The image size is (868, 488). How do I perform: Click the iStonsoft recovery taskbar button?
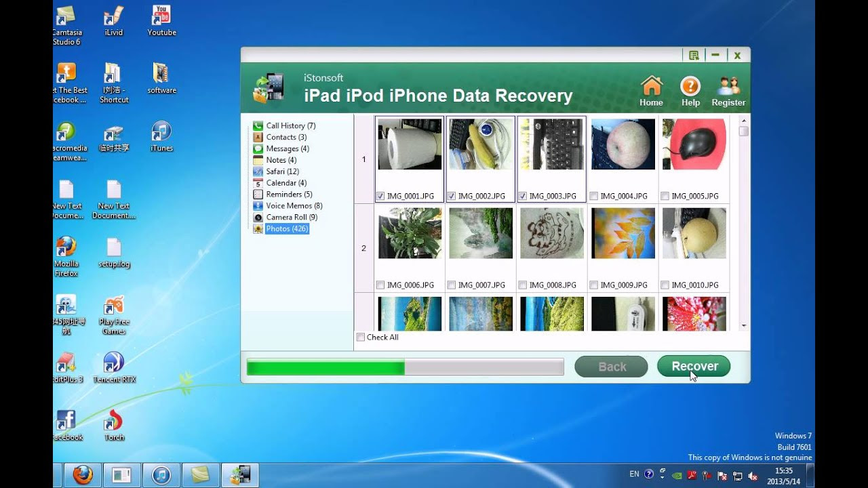[240, 475]
